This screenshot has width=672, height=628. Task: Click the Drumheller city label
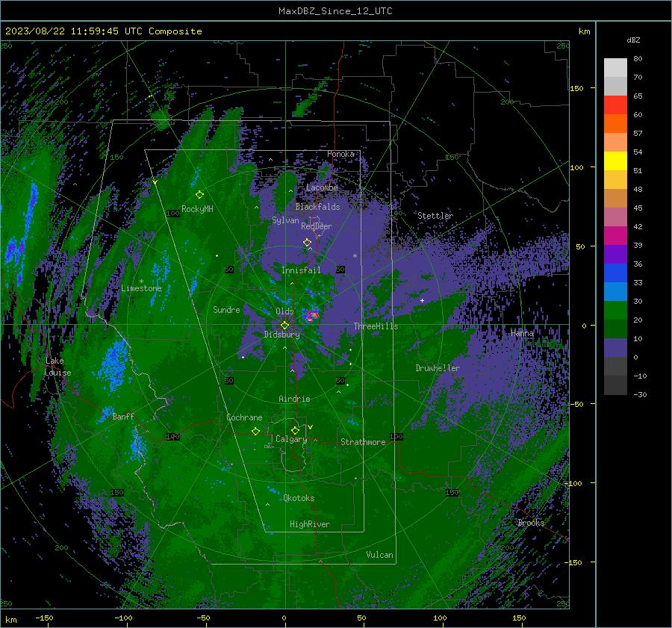tap(438, 368)
